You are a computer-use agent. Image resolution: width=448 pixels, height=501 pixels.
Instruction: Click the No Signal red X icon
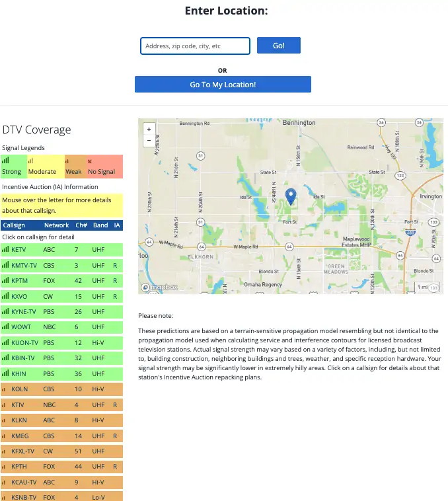(90, 161)
